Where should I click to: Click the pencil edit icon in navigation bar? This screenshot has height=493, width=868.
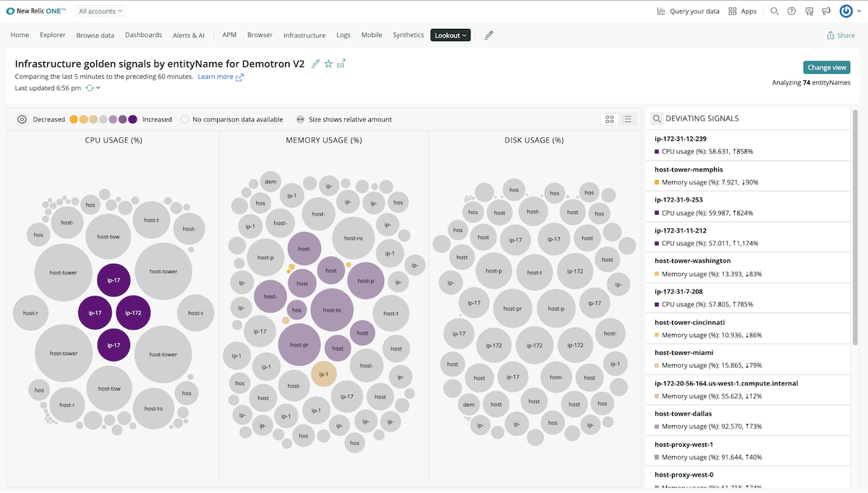tap(489, 35)
